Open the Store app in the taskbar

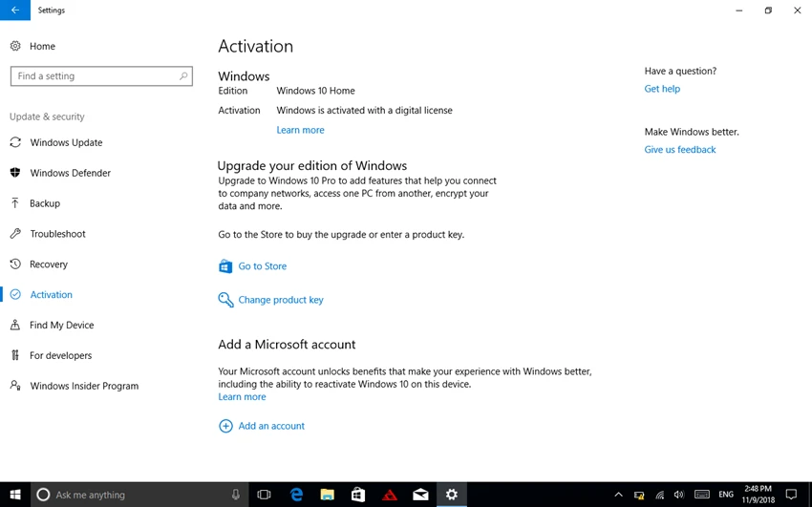pyautogui.click(x=358, y=495)
